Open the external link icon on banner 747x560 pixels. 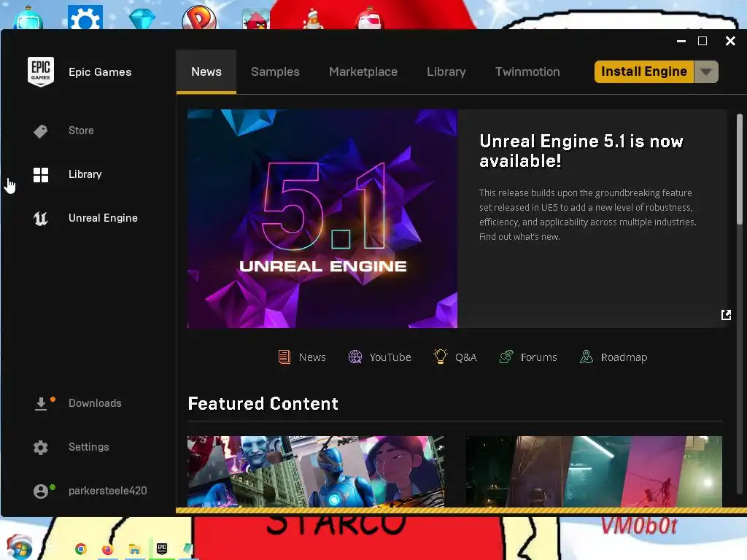[726, 315]
